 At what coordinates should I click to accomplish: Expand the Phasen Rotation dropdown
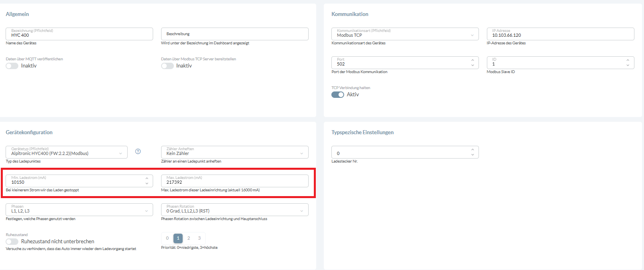tap(234, 210)
